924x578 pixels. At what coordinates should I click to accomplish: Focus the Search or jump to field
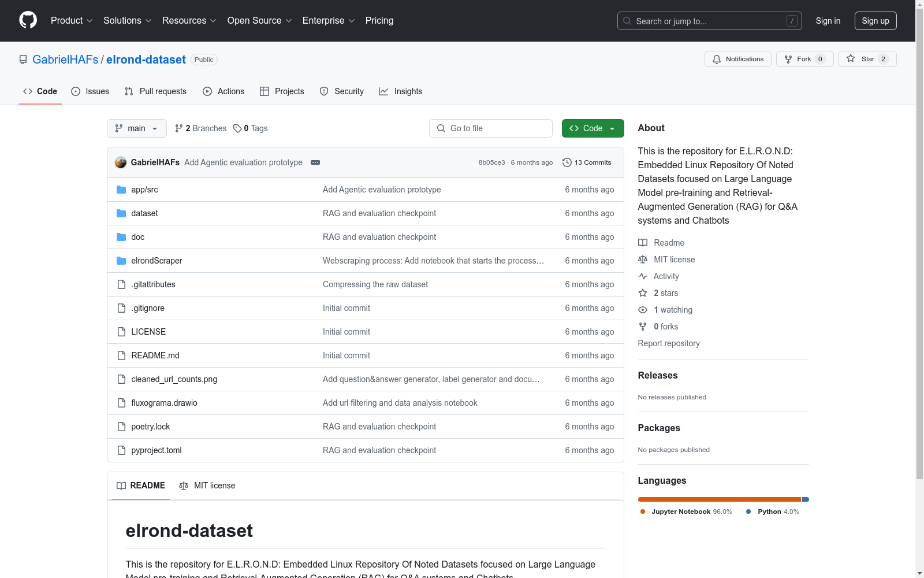pos(710,21)
